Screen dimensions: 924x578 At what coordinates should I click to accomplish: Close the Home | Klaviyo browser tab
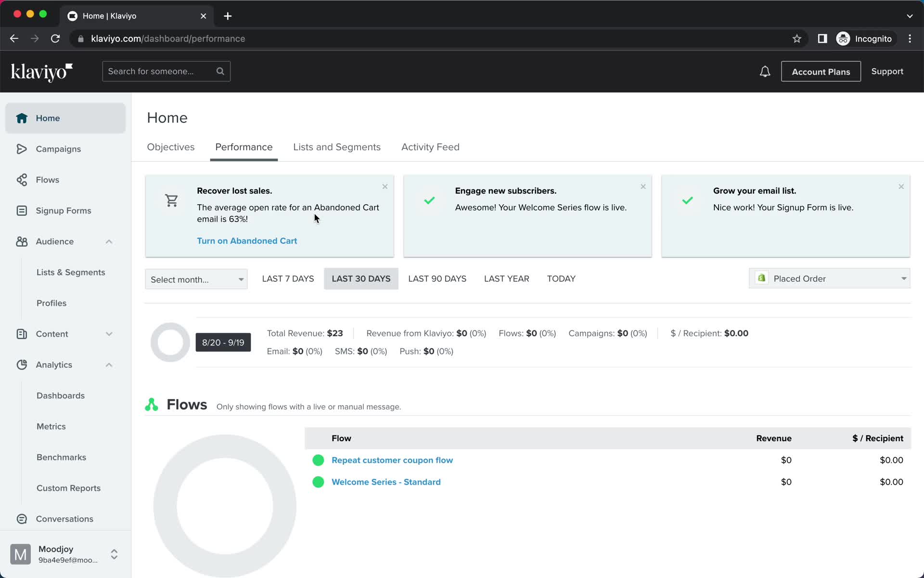203,16
